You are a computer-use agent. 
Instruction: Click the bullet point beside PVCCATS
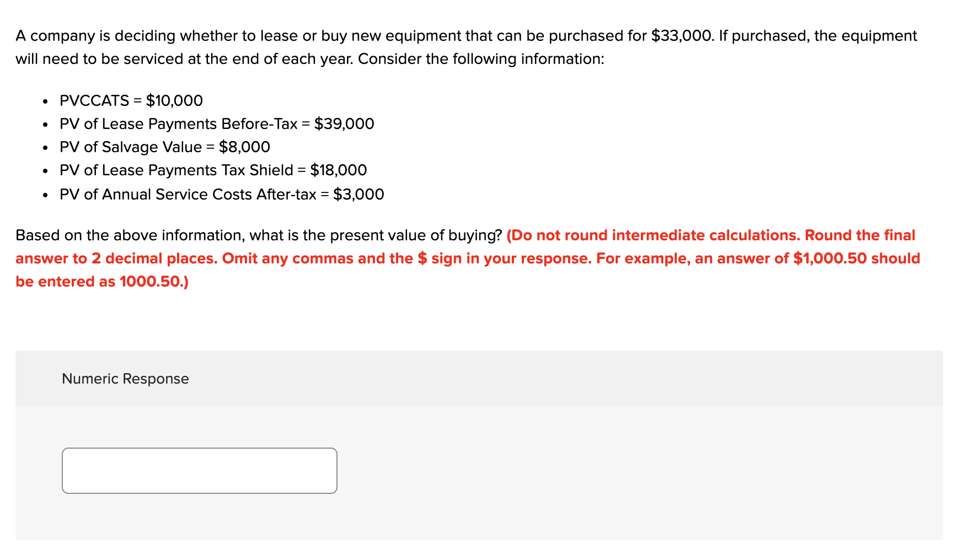pyautogui.click(x=45, y=101)
